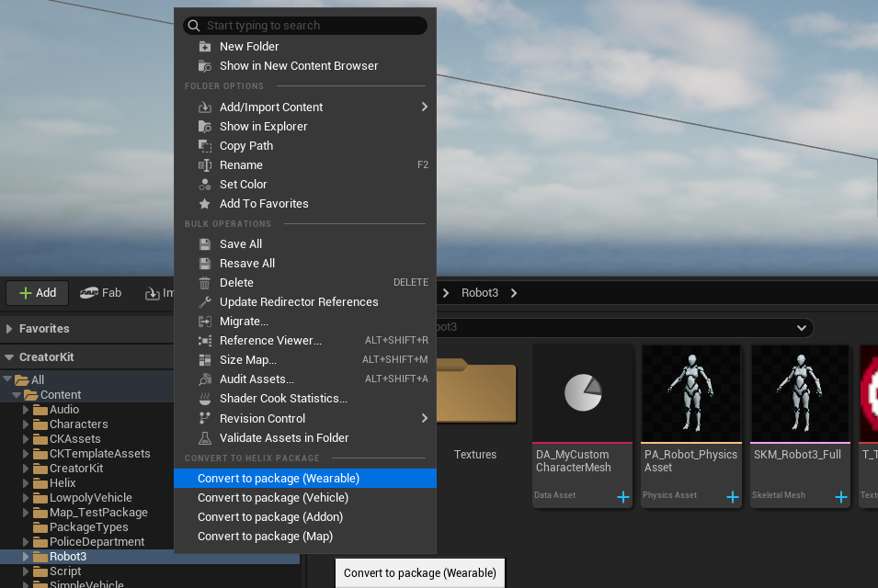878x588 pixels.
Task: Click the Update Redirector References wrench icon
Action: [x=205, y=302]
